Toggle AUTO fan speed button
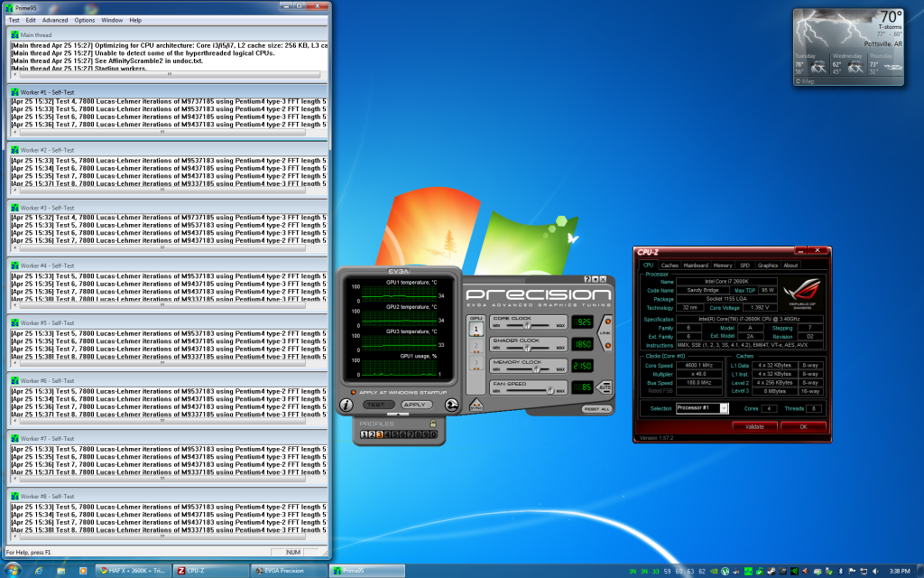The image size is (924, 578). point(605,387)
